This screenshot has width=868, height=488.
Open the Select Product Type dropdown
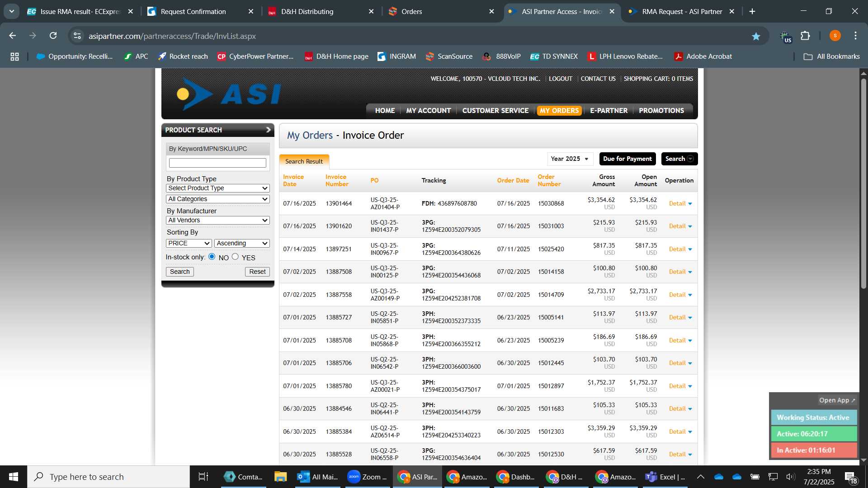pyautogui.click(x=218, y=188)
